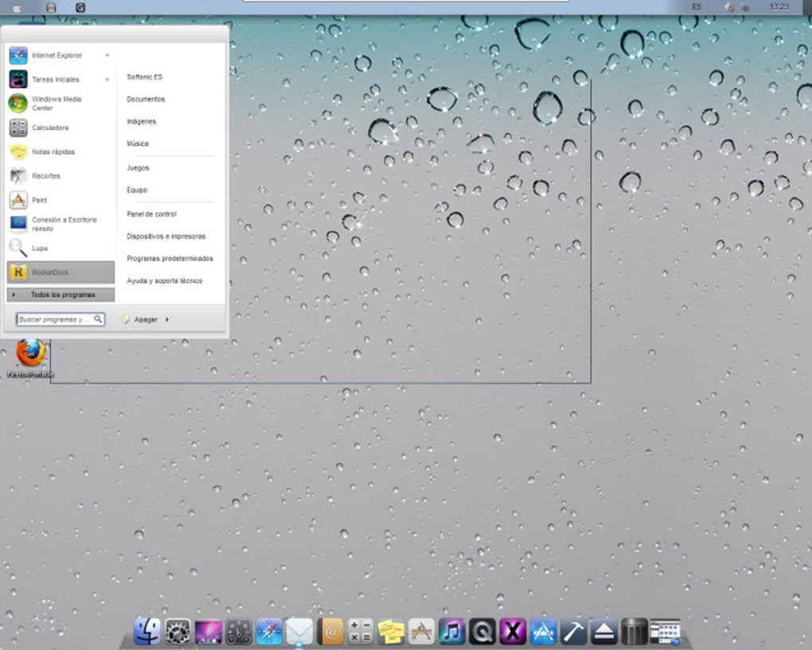Open the purple galaxy desktop icon in dock
The image size is (812, 650).
click(x=209, y=632)
